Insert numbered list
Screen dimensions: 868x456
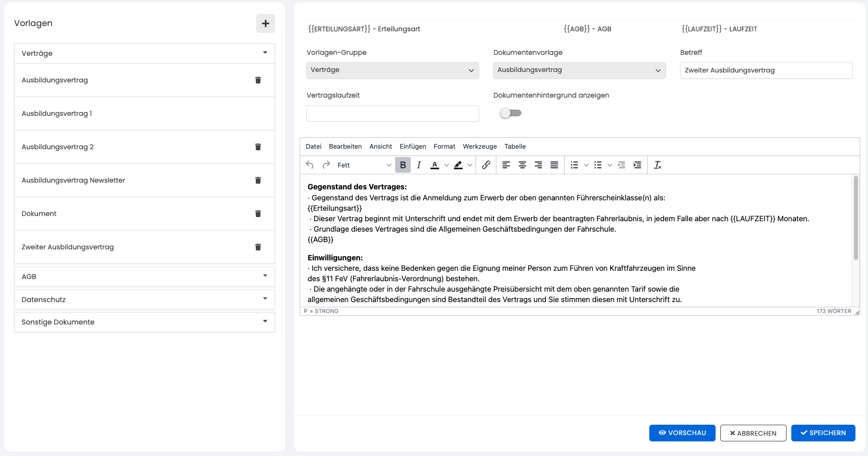[x=574, y=165]
